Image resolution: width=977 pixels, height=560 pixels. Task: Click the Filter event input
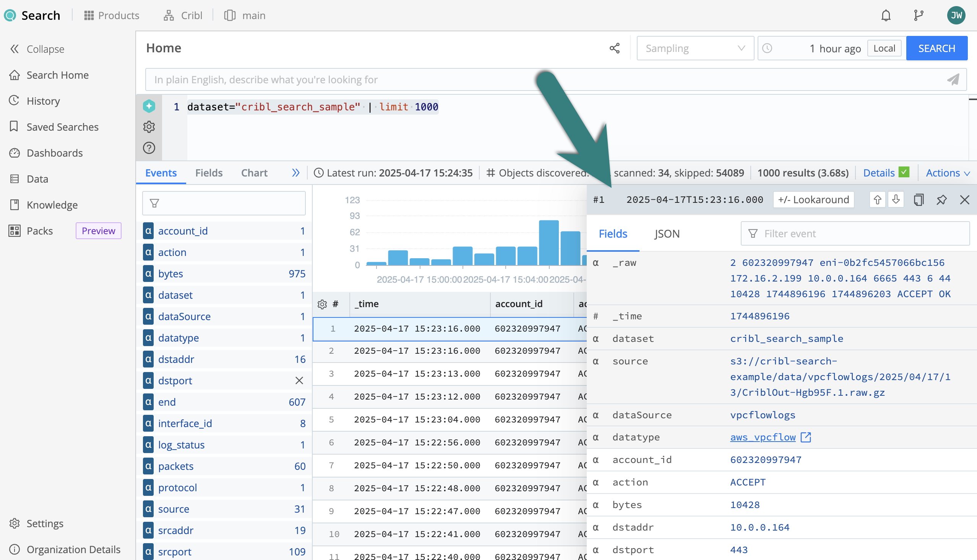pos(855,233)
